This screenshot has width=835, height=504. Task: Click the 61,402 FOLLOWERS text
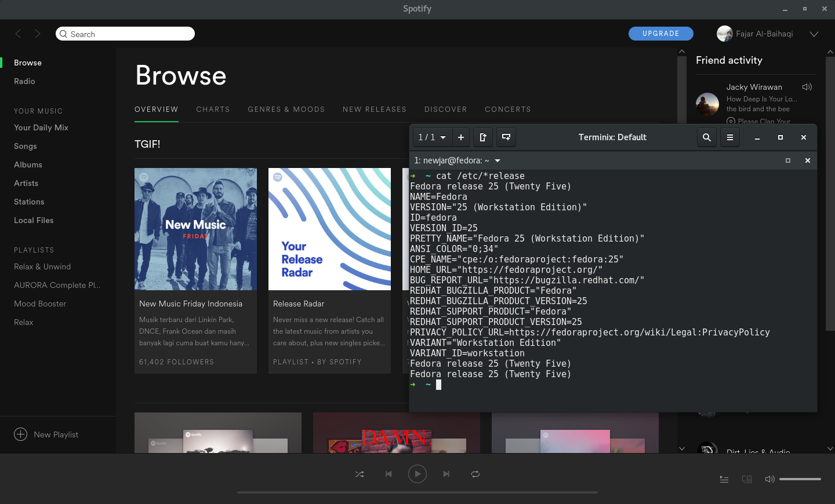click(176, 362)
